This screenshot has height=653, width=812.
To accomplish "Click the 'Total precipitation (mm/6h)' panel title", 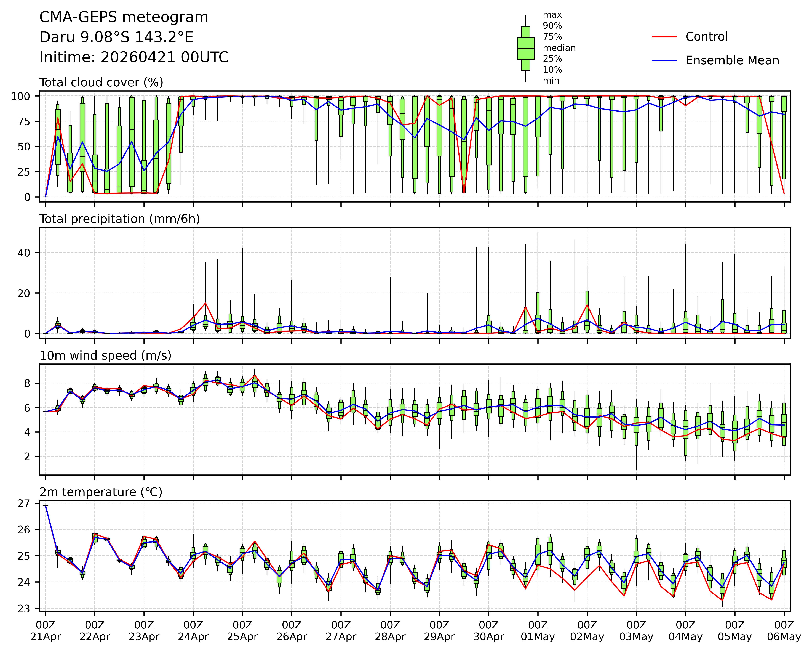I will (x=119, y=219).
